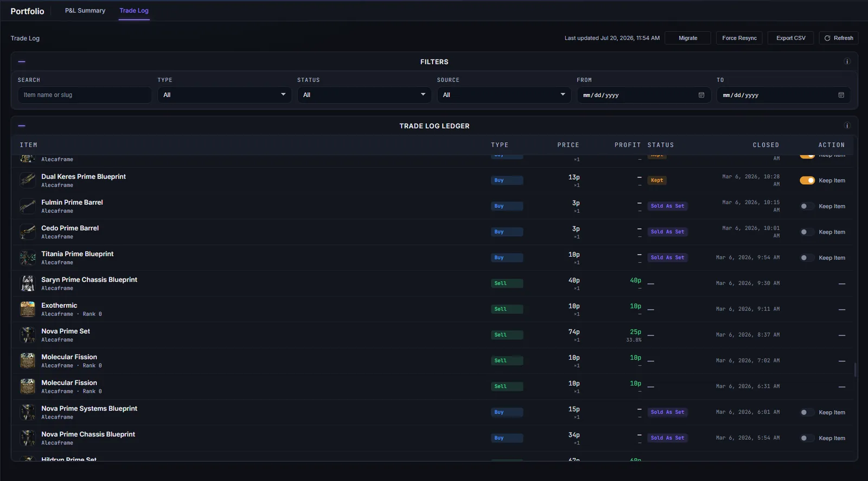This screenshot has height=481, width=868.
Task: Click the Cedo Prime Barrel item icon
Action: click(x=28, y=232)
